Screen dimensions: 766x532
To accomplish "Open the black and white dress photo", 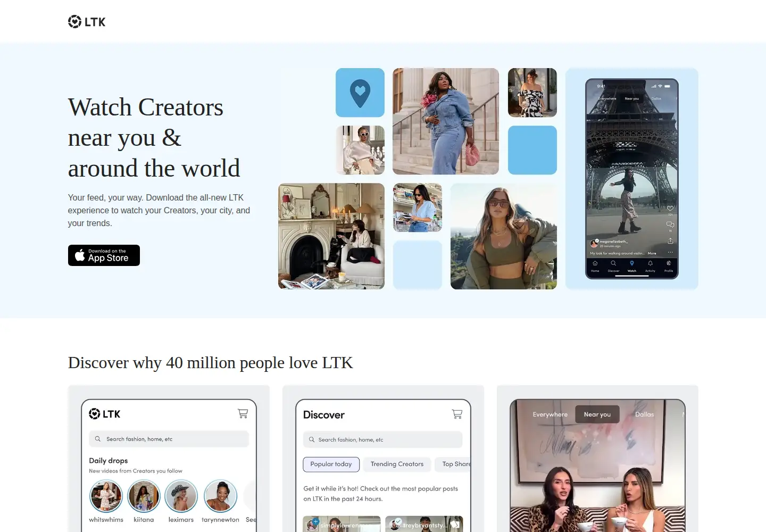I will pos(532,93).
